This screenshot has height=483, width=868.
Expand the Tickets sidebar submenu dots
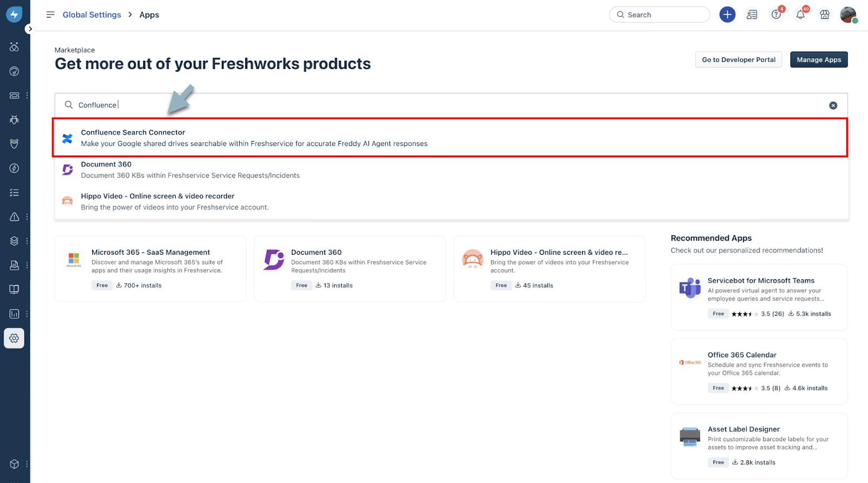click(x=27, y=95)
